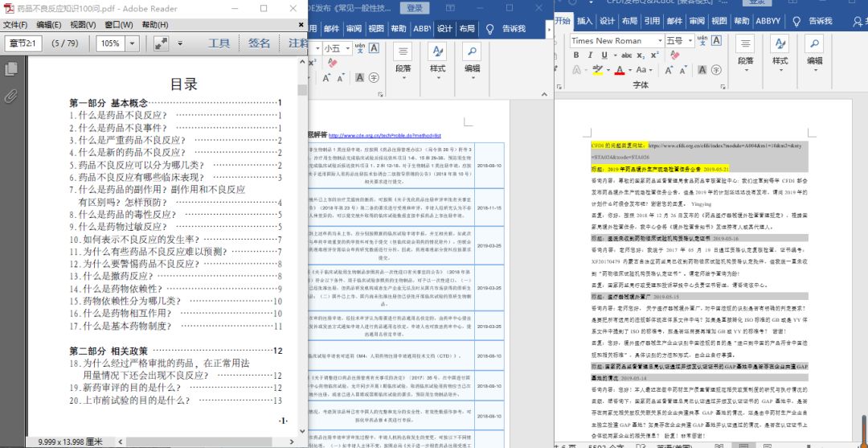The width and height of the screenshot is (868, 448).
Task: Close the PDF document with the menu bar X
Action: pos(301,25)
